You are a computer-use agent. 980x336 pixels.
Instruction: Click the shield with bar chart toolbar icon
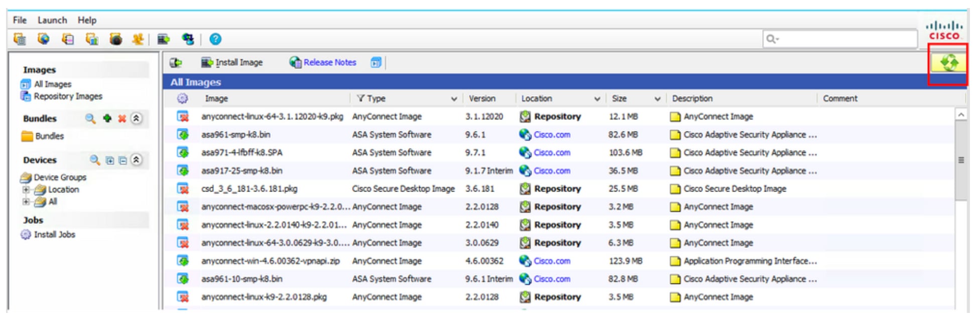[x=92, y=39]
